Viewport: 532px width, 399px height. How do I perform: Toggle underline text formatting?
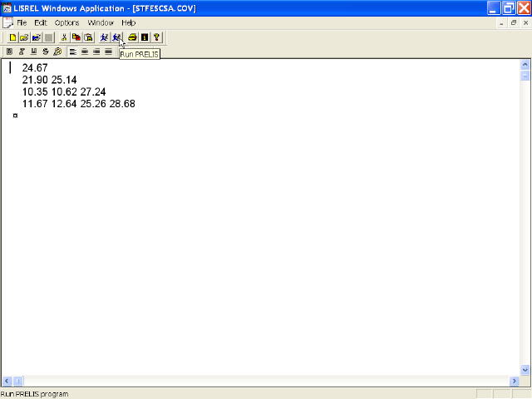coord(33,52)
